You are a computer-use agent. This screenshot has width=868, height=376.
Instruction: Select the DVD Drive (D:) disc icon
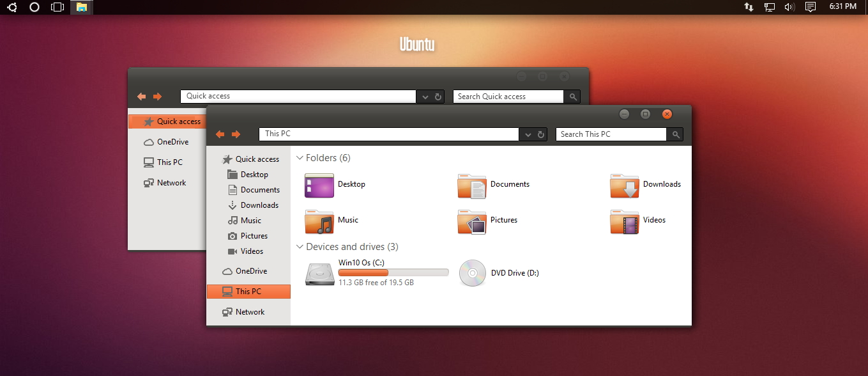coord(472,273)
